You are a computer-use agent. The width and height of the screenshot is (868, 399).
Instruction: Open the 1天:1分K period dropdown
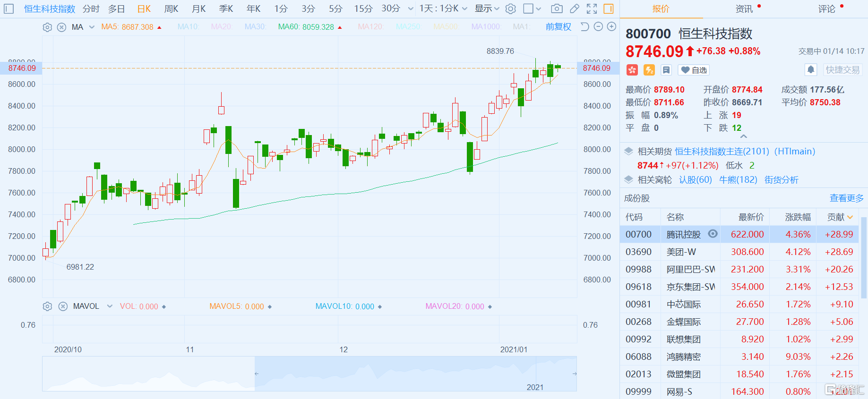pyautogui.click(x=443, y=8)
